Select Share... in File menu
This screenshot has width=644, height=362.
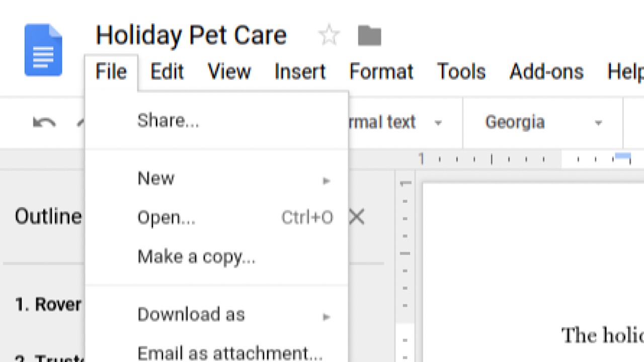pos(168,121)
